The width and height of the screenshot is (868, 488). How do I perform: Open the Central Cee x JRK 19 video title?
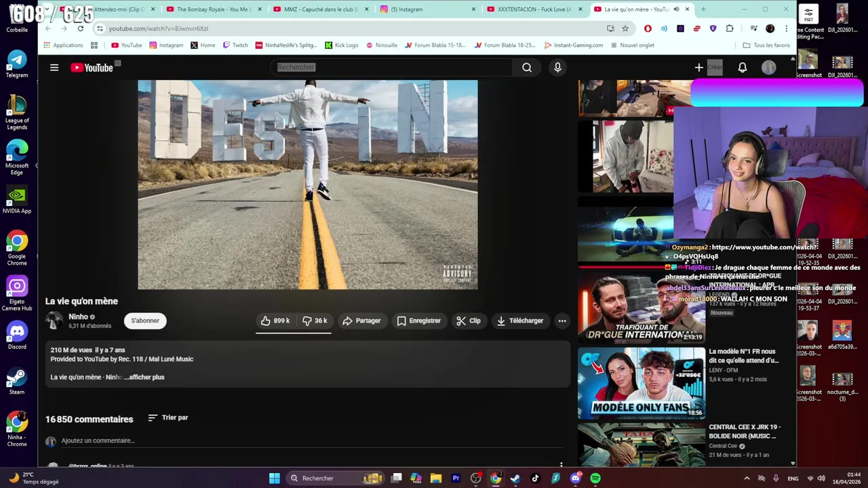coord(745,431)
